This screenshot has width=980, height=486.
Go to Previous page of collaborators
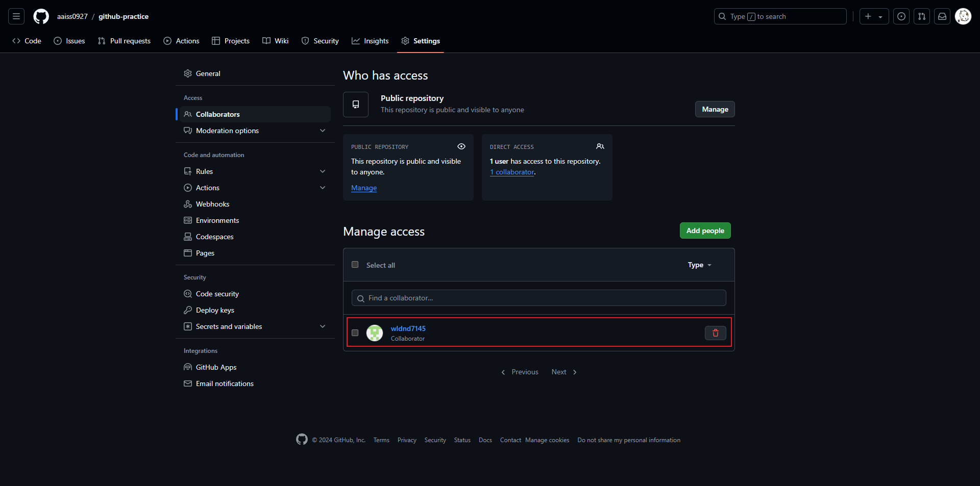tap(520, 372)
